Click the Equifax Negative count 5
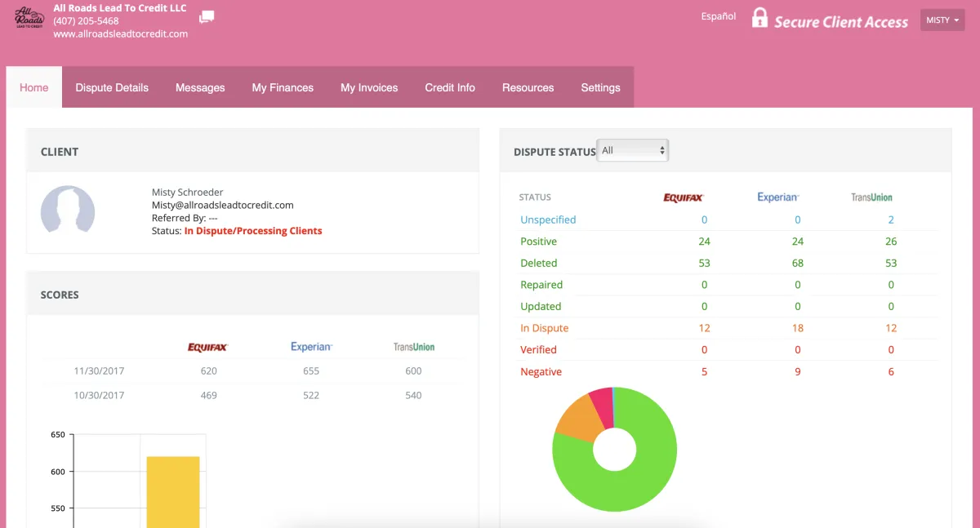The width and height of the screenshot is (980, 528). pos(704,371)
